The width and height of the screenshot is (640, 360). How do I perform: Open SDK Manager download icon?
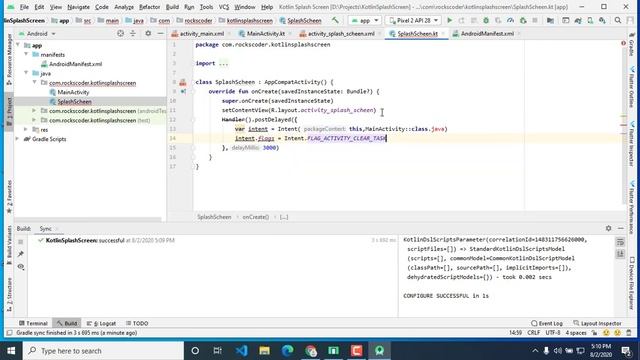click(x=602, y=20)
